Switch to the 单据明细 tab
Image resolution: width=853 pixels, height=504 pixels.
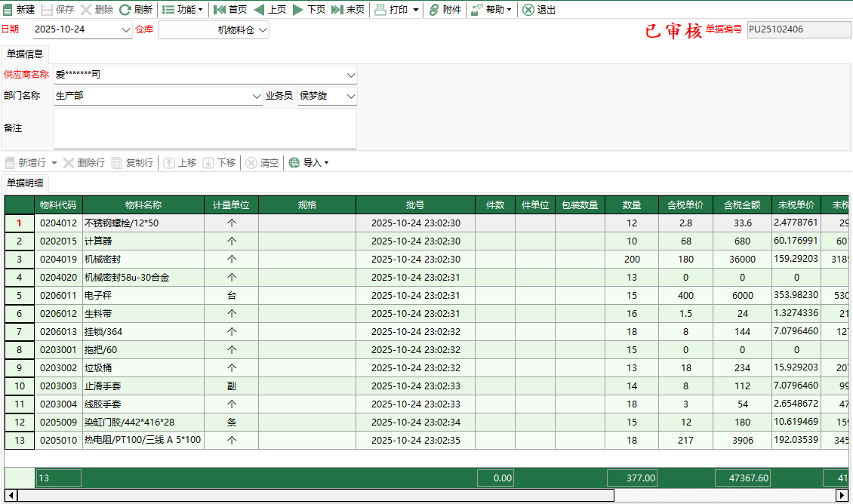(26, 183)
